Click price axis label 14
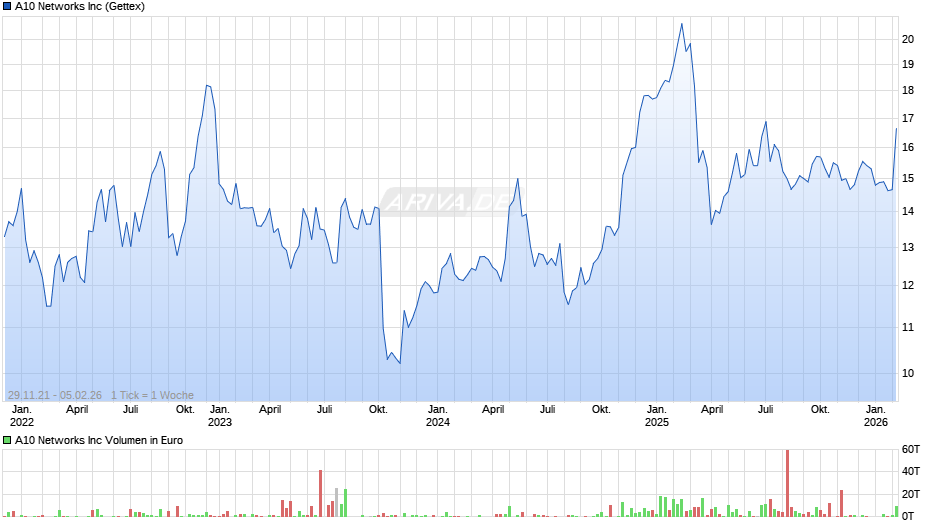Viewport: 940px width, 526px height. click(x=908, y=211)
